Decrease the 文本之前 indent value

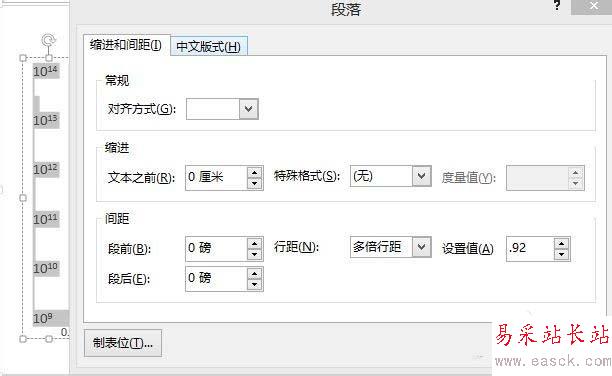coord(254,184)
